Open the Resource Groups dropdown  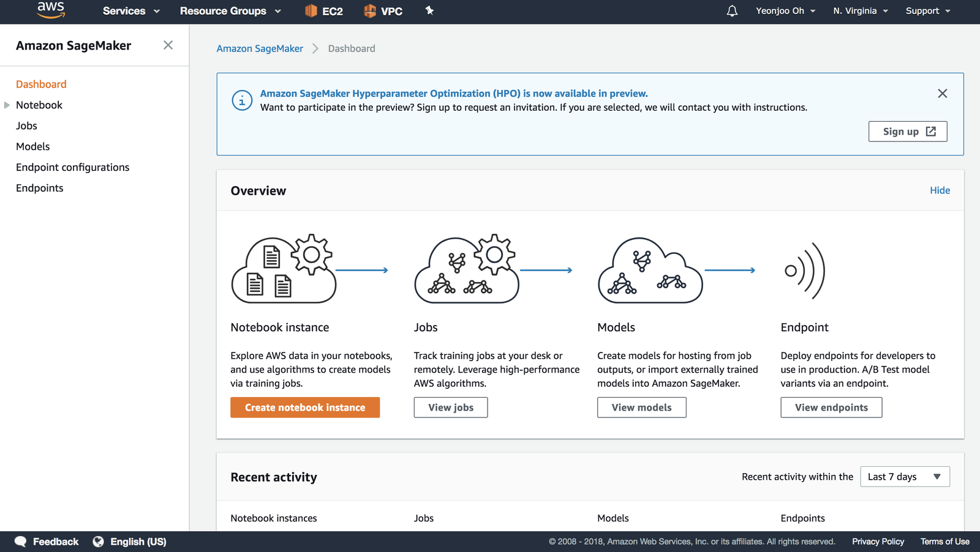tap(230, 11)
